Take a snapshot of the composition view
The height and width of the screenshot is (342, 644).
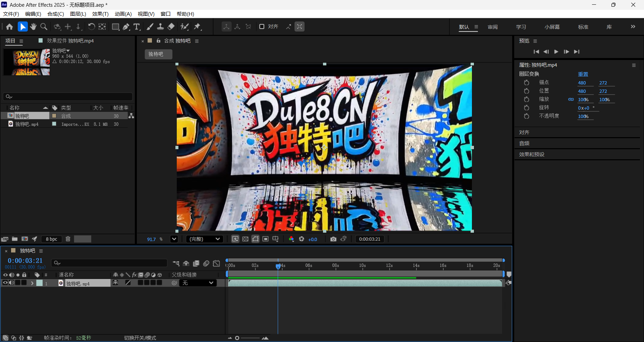[333, 239]
